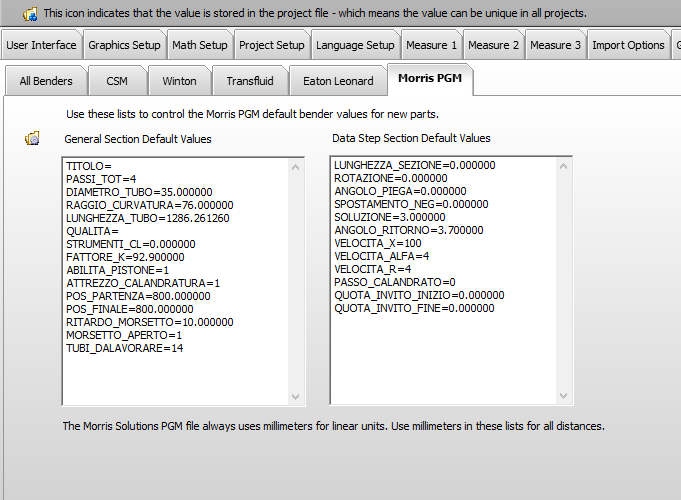Click the PASSO_CALANDRATO=0 entry
The image size is (681, 500).
395,283
